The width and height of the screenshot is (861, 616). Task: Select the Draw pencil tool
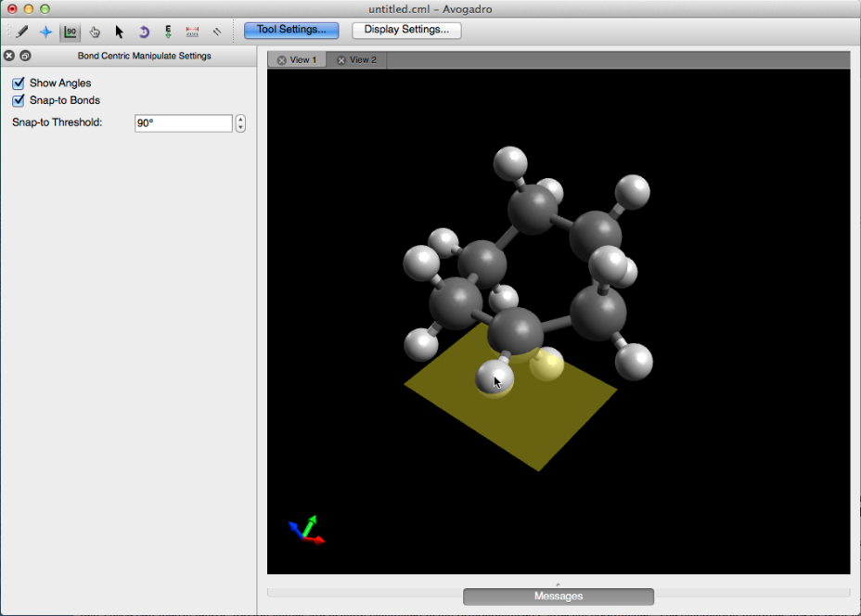(x=21, y=32)
